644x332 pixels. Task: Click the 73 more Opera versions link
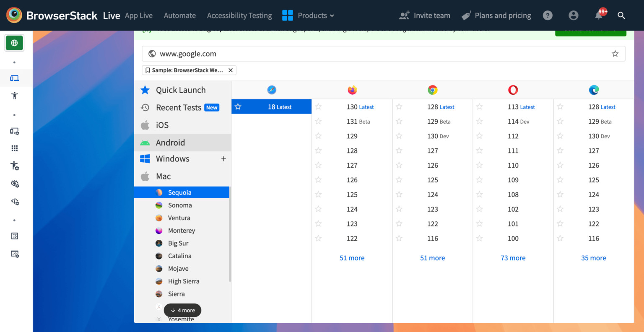click(x=513, y=258)
